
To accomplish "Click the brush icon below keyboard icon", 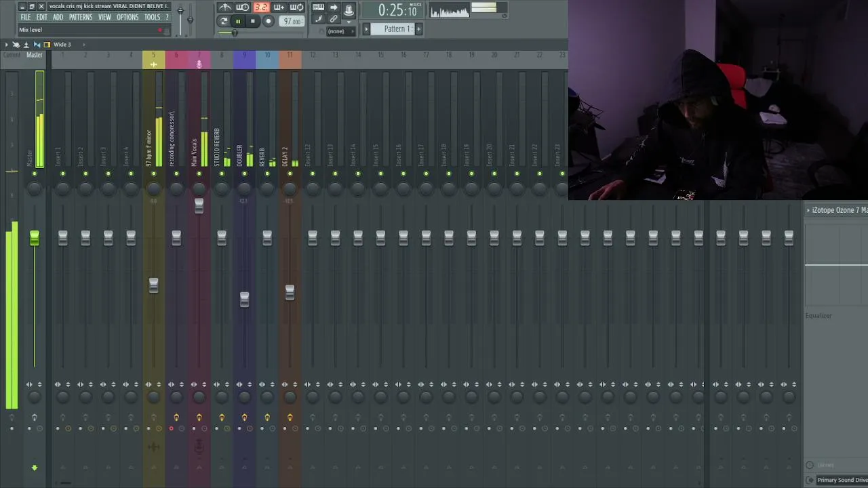I will pyautogui.click(x=318, y=20).
